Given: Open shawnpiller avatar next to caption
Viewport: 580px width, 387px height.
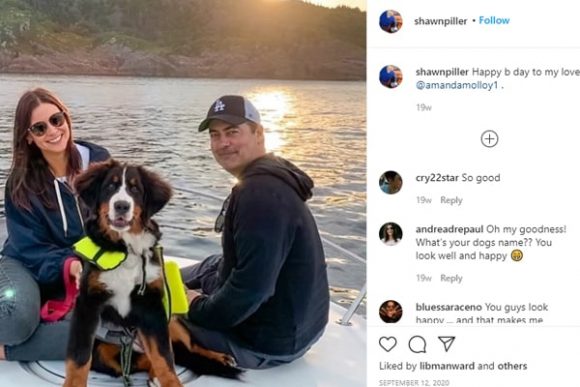Looking at the screenshot, I should point(391,77).
